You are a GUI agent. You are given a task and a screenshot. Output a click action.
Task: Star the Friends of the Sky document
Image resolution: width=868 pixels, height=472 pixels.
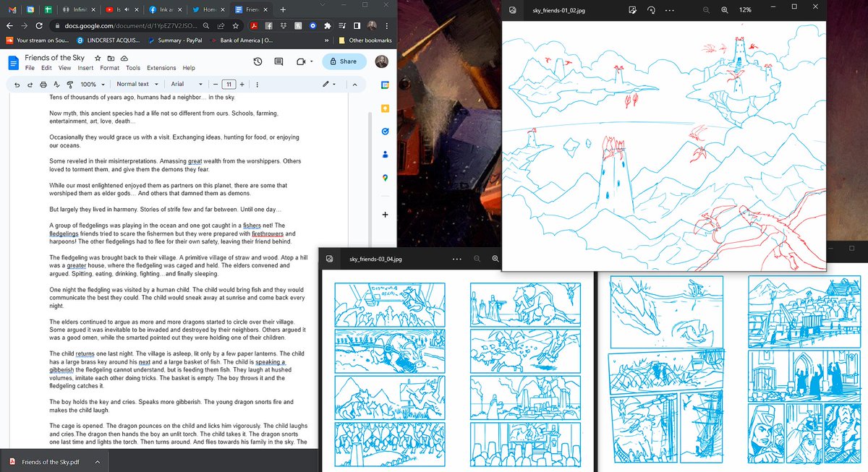pos(98,58)
